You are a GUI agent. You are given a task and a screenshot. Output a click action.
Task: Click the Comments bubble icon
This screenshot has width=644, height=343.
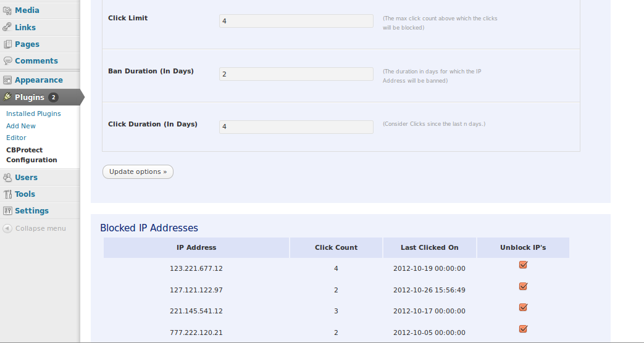point(7,60)
